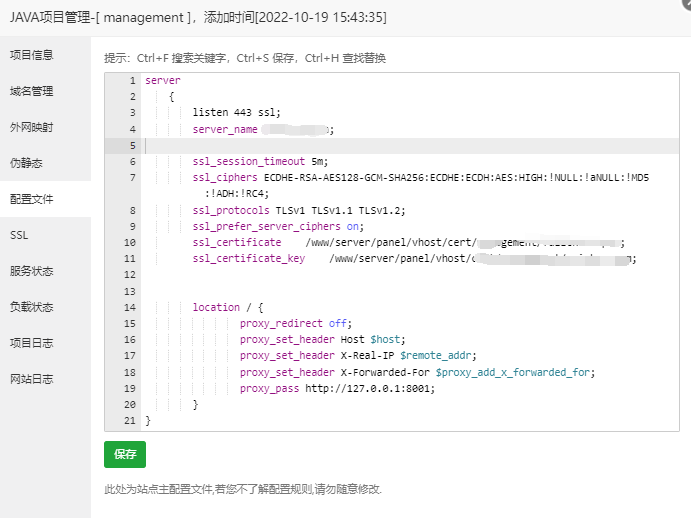Screen dimensions: 691x518
Task: Click the ECDHE-RSA-AES128-GCM-SHA256 cipher string
Action: click(x=345, y=178)
